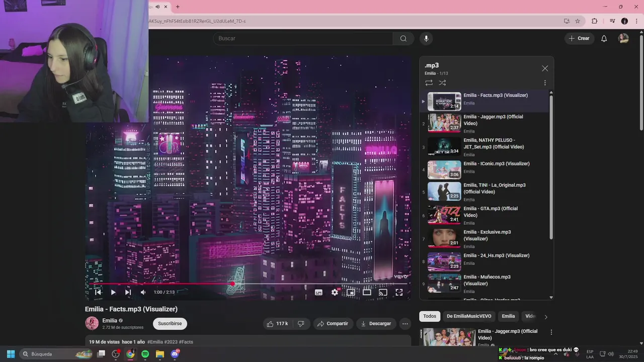This screenshot has height=362, width=644.
Task: Click the Chrome address bar URL
Action: click(197, 21)
